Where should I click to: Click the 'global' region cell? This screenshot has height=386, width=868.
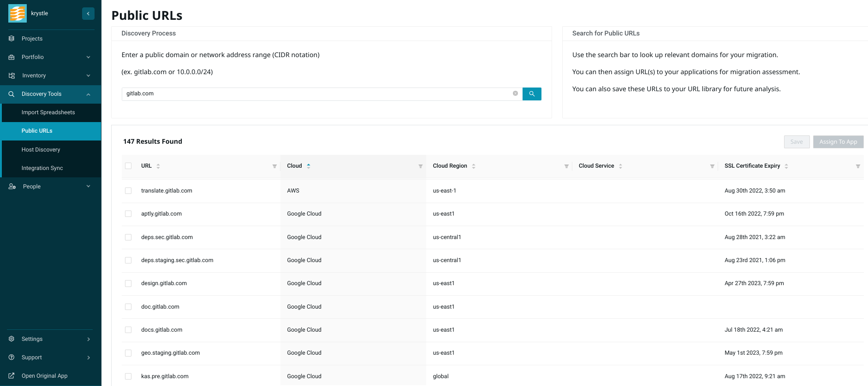(x=440, y=376)
